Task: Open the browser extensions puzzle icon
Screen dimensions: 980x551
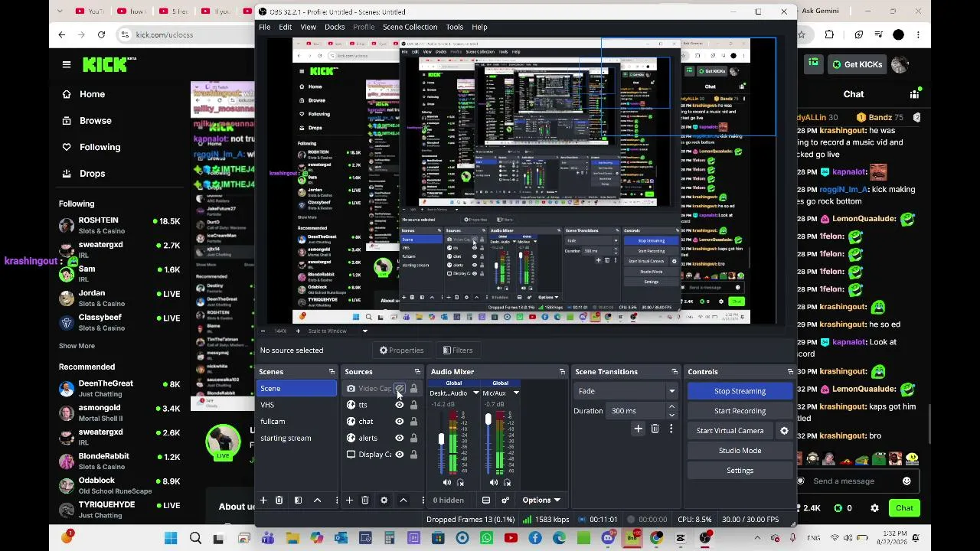Action: (829, 34)
